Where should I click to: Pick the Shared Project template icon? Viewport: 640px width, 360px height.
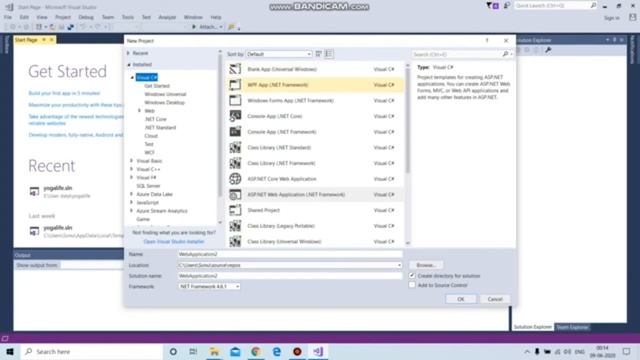235,210
